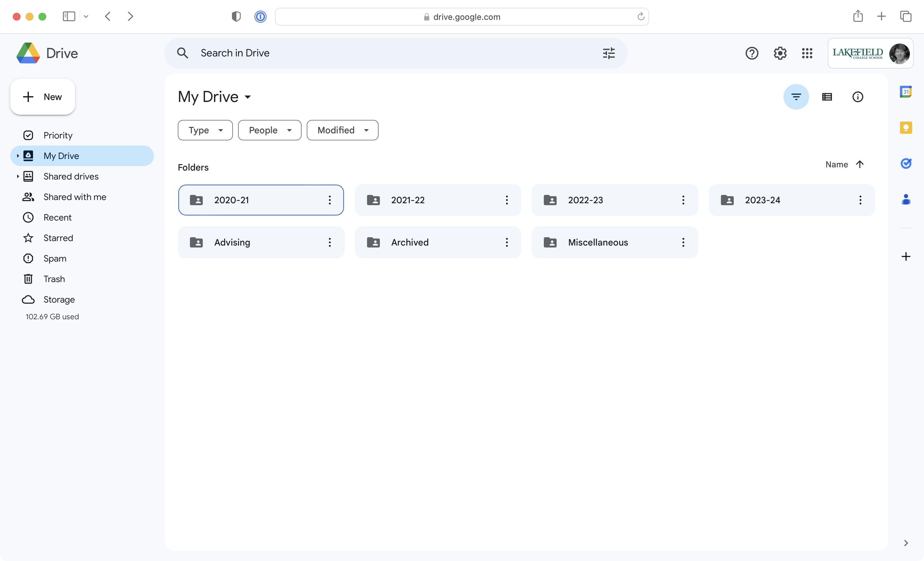Click the Google Drive logo icon

click(x=26, y=53)
